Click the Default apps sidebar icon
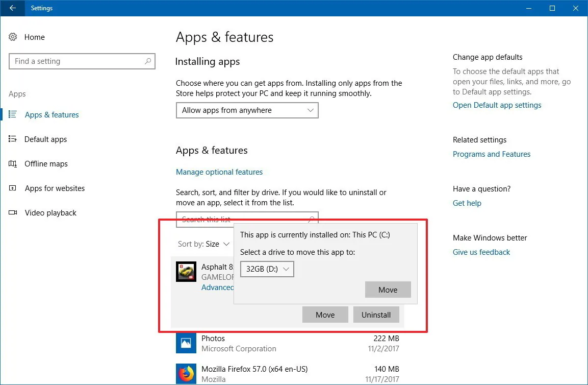Image resolution: width=588 pixels, height=385 pixels. click(13, 139)
